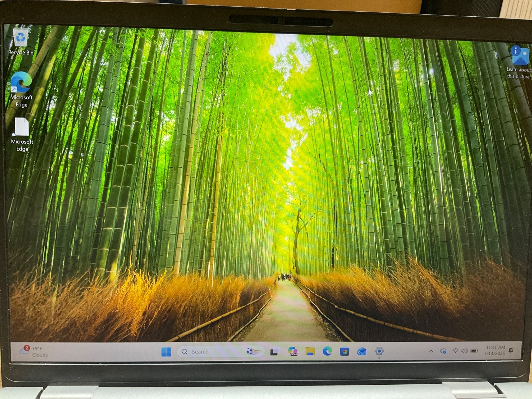Click into the taskbar Search box
The width and height of the screenshot is (532, 399).
[221, 351]
